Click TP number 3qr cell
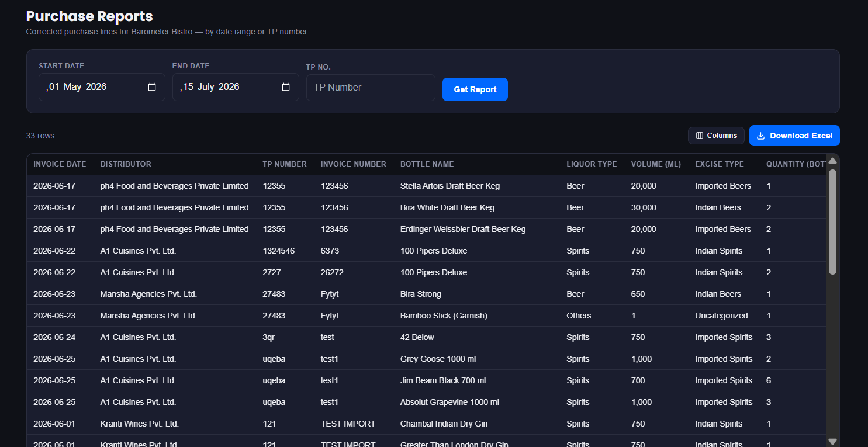Image resolution: width=868 pixels, height=447 pixels. pyautogui.click(x=269, y=337)
